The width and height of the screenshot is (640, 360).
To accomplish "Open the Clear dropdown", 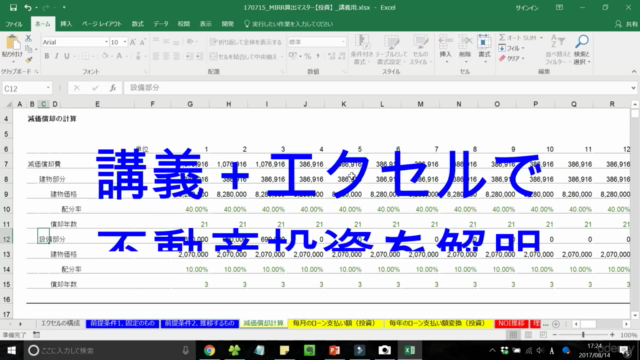I will pyautogui.click(x=511, y=58).
